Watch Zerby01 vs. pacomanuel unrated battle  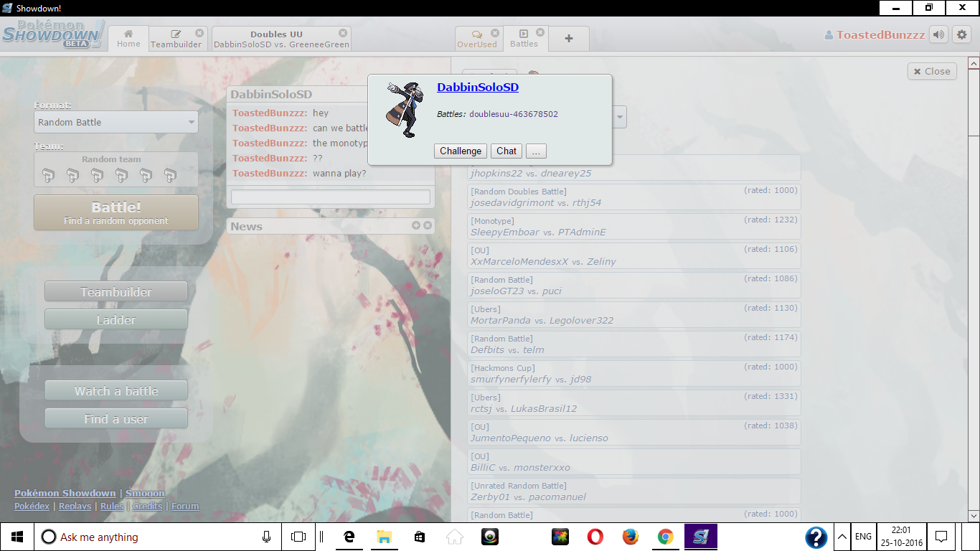point(633,491)
